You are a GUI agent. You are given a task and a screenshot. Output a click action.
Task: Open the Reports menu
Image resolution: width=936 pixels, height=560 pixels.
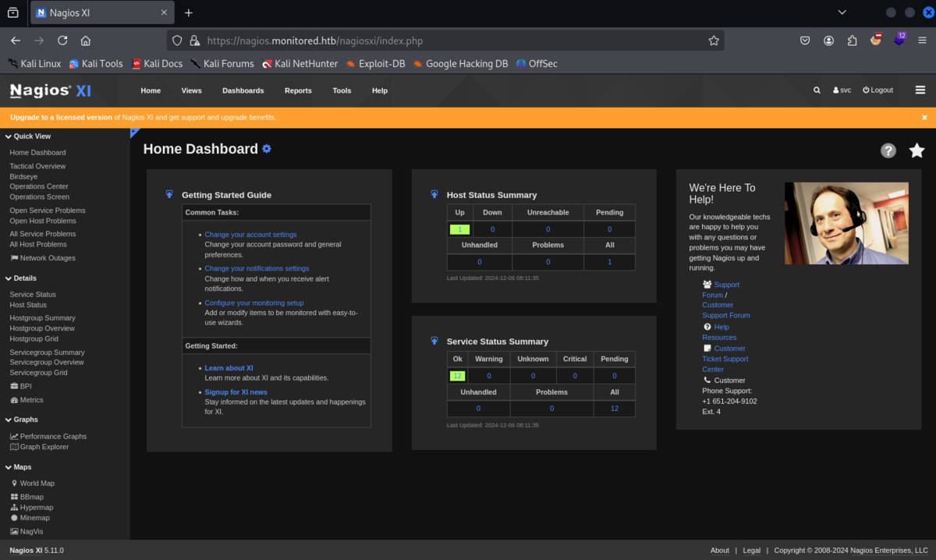click(x=298, y=90)
